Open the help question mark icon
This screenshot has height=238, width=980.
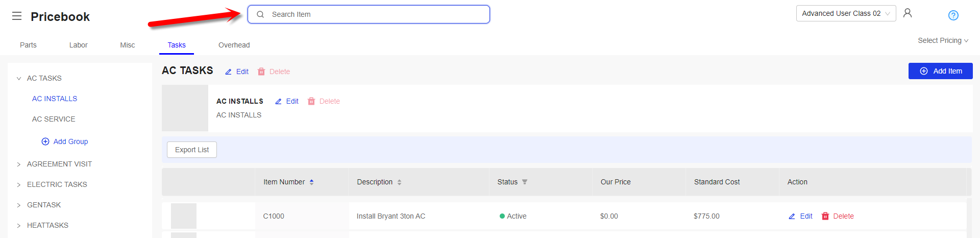pyautogui.click(x=953, y=15)
